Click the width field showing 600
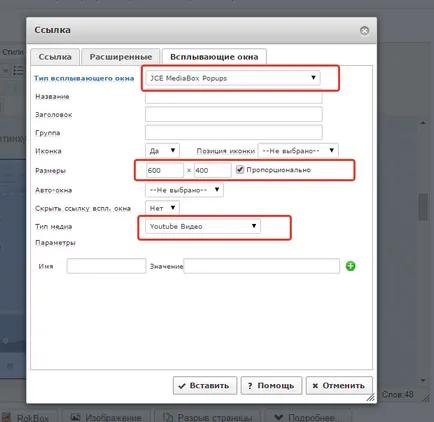The height and width of the screenshot is (422, 434). pos(165,170)
